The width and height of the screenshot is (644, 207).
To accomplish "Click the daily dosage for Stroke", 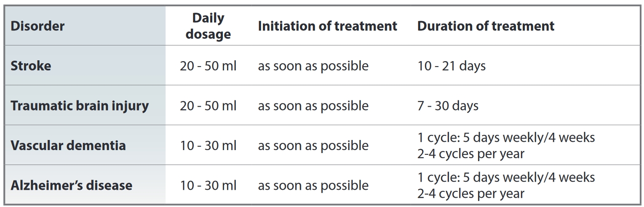I will tap(208, 66).
